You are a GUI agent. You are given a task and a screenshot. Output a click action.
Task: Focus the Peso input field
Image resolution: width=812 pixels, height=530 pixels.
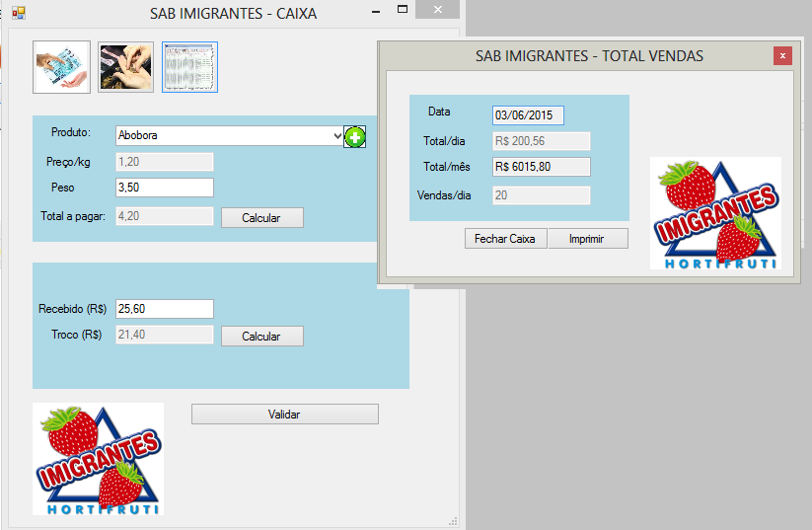164,188
